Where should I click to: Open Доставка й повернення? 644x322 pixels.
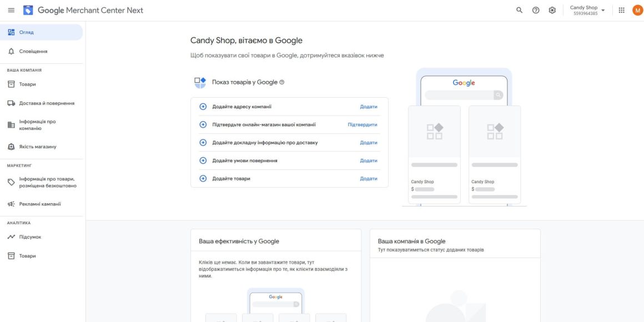point(41,103)
